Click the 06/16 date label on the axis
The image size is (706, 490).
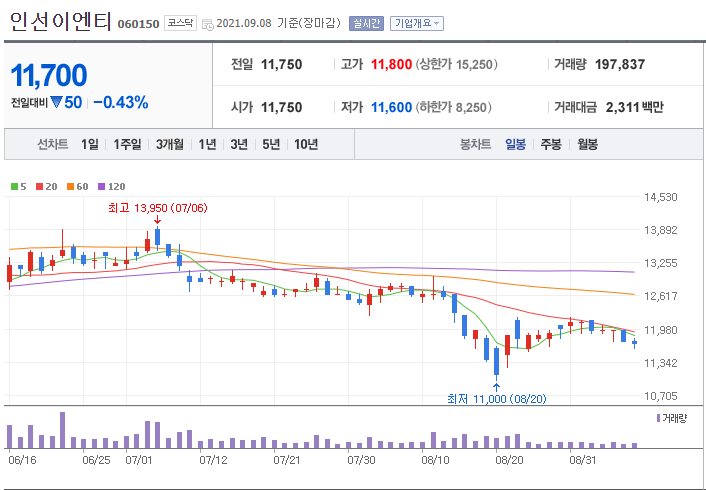pyautogui.click(x=21, y=460)
